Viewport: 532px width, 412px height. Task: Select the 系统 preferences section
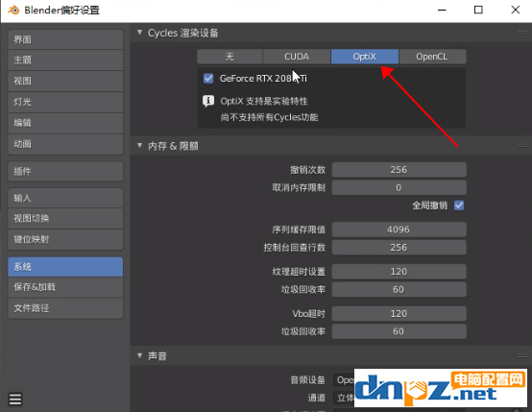65,267
